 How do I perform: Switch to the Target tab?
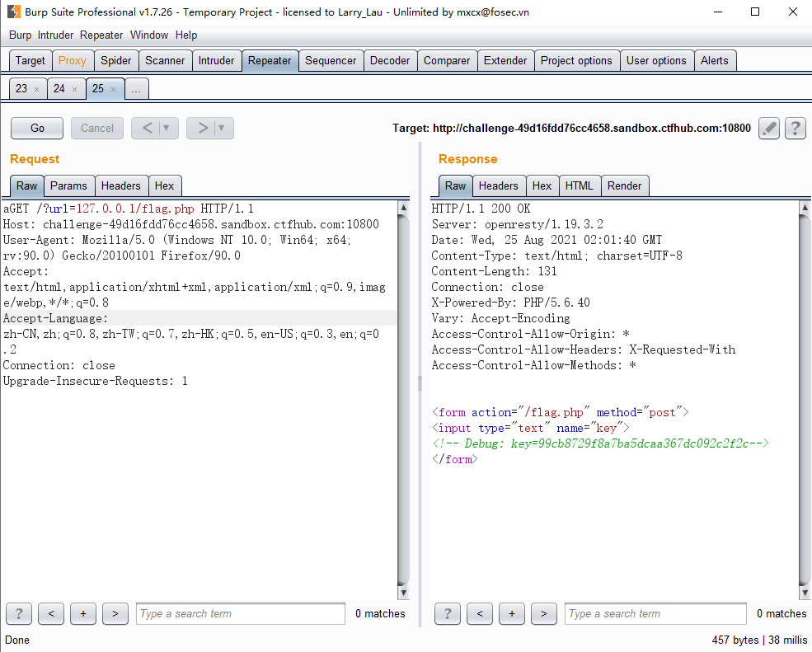pos(31,61)
